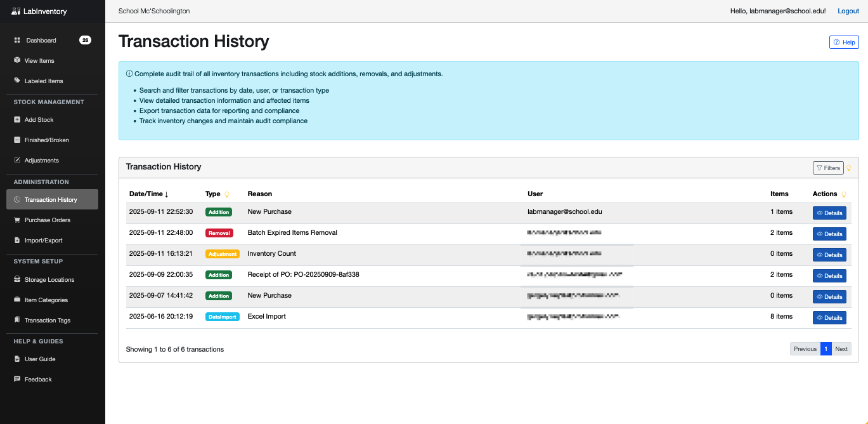Image resolution: width=868 pixels, height=424 pixels.
Task: Expand the Filters panel
Action: click(828, 168)
